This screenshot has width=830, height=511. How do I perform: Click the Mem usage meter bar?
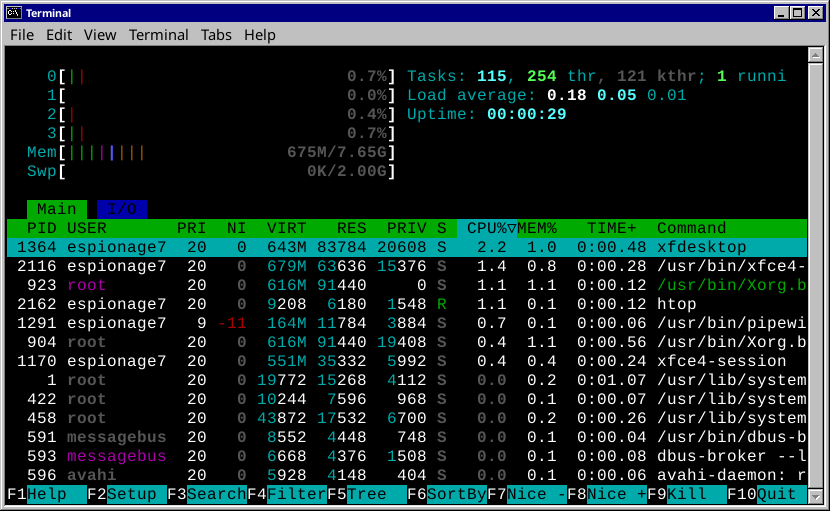pos(211,153)
